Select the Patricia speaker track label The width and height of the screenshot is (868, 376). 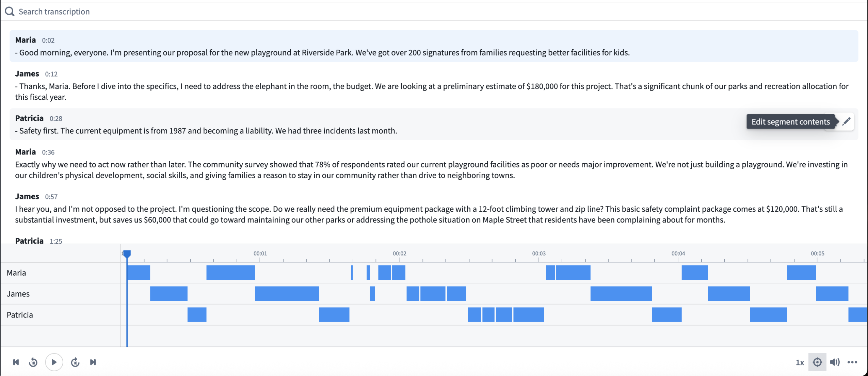pyautogui.click(x=20, y=315)
